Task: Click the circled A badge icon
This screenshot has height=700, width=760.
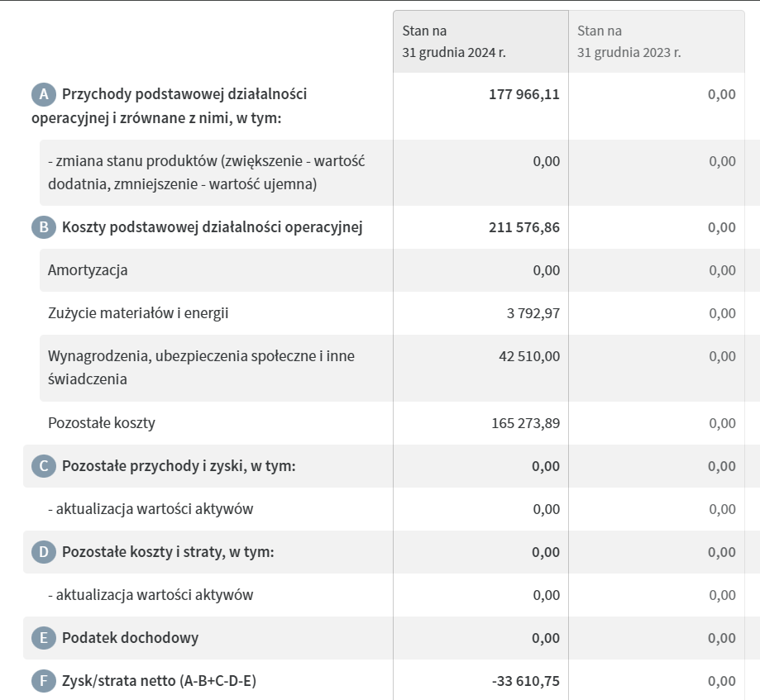Action: click(x=43, y=95)
